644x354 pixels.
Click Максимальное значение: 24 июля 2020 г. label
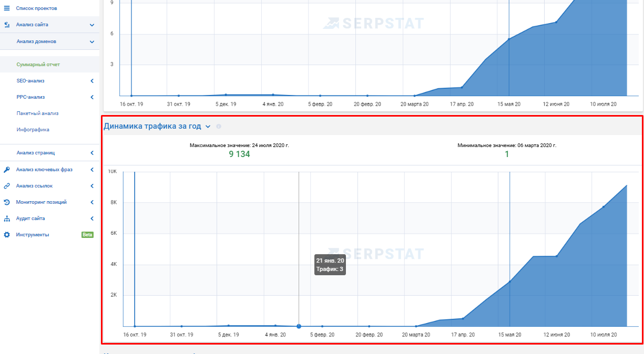[239, 145]
